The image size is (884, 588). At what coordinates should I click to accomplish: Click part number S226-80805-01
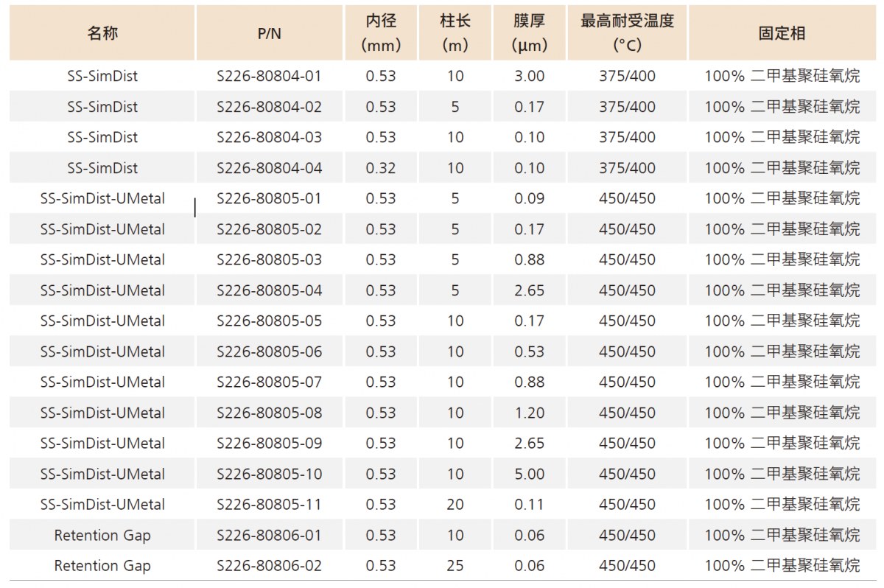tap(270, 198)
